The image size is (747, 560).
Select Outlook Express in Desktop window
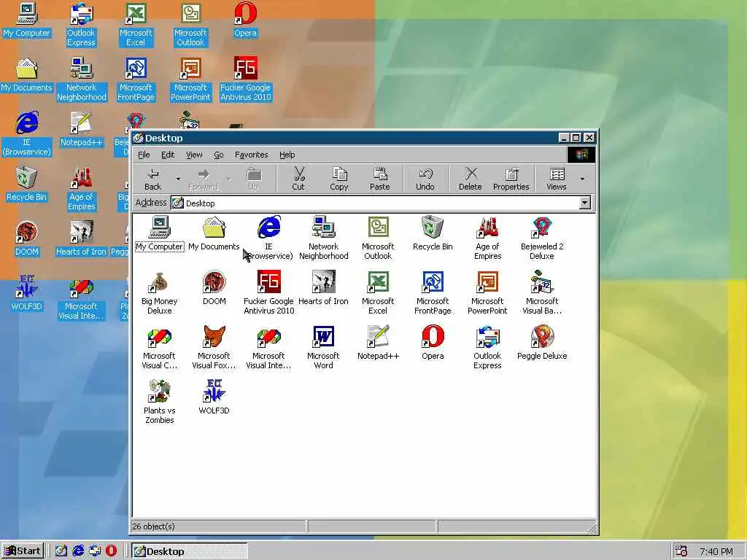click(x=487, y=348)
